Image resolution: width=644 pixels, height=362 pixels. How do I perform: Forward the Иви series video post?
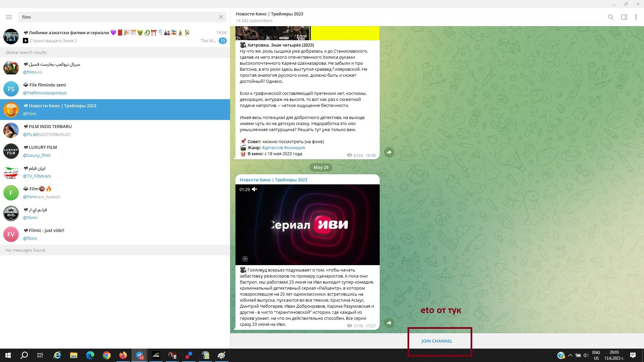[x=389, y=323]
